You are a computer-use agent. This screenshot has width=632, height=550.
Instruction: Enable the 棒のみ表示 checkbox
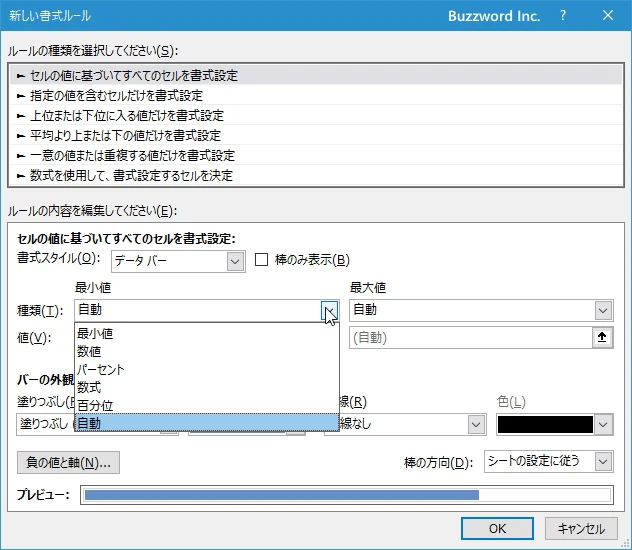tap(262, 260)
